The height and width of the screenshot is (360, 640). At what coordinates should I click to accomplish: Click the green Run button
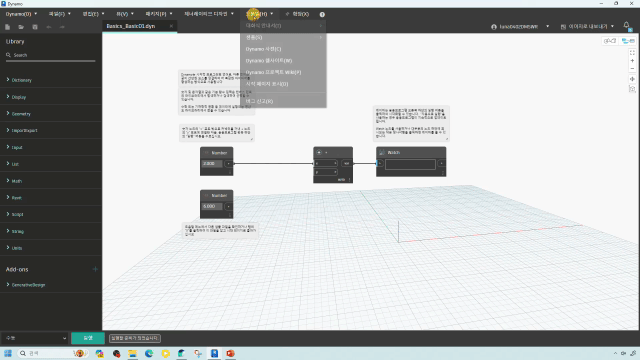[x=88, y=338]
